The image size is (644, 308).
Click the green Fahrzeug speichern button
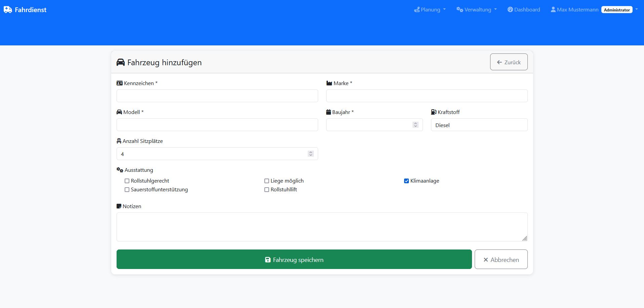294,259
